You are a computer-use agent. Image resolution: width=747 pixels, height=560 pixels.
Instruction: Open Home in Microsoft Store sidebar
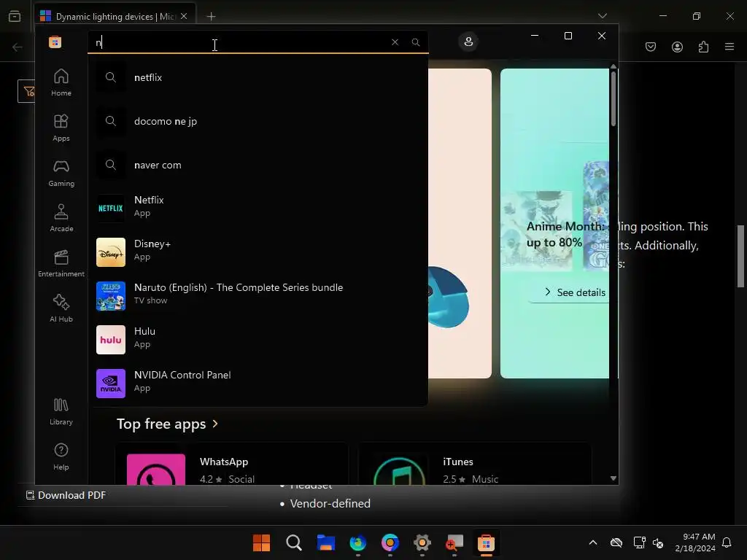(61, 83)
